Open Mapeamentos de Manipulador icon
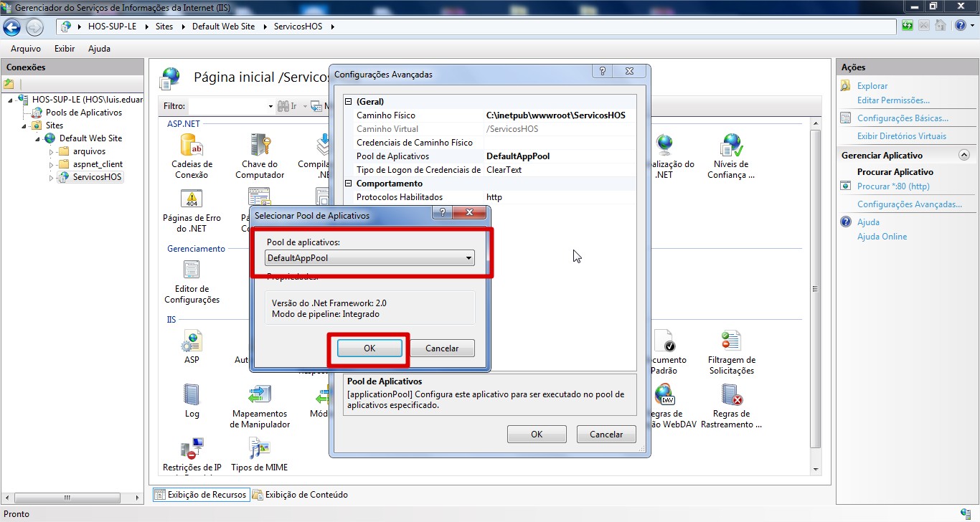Screen dimensions: 980x522 260,396
